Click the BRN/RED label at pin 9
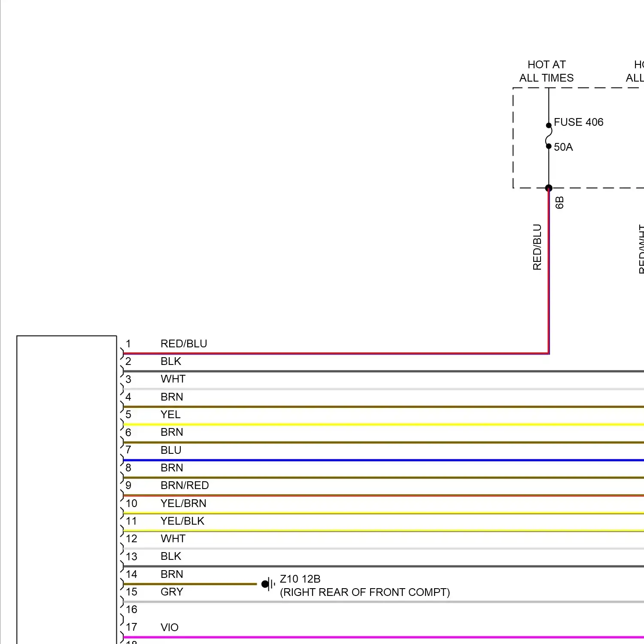This screenshot has width=644, height=644. point(185,486)
